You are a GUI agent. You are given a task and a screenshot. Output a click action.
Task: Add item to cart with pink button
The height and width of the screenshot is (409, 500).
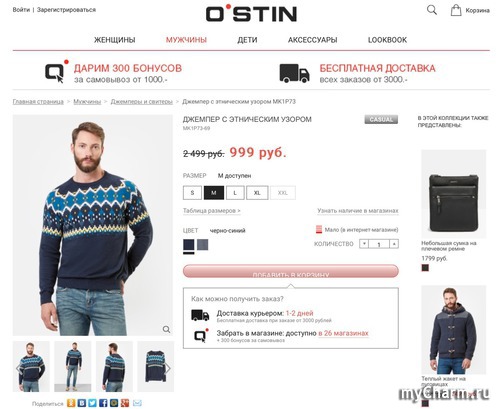click(291, 271)
